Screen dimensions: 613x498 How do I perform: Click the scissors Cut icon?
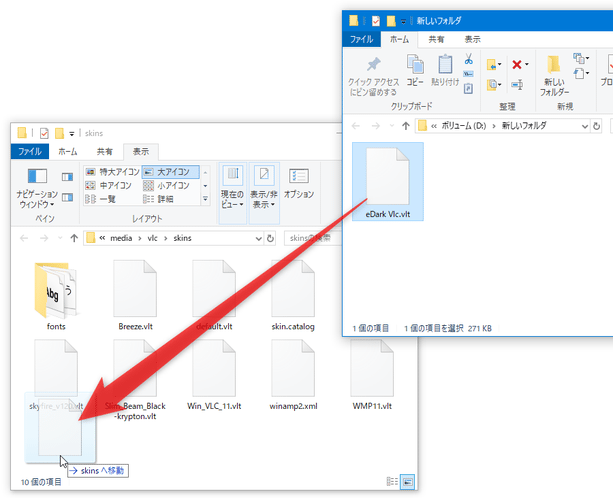[x=468, y=60]
